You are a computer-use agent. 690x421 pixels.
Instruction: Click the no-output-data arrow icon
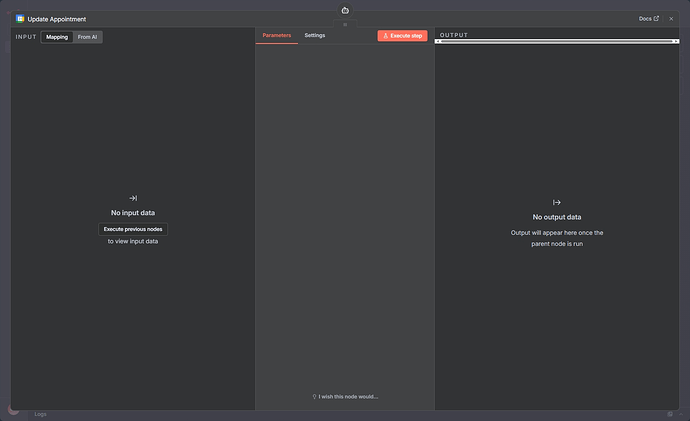coord(557,202)
